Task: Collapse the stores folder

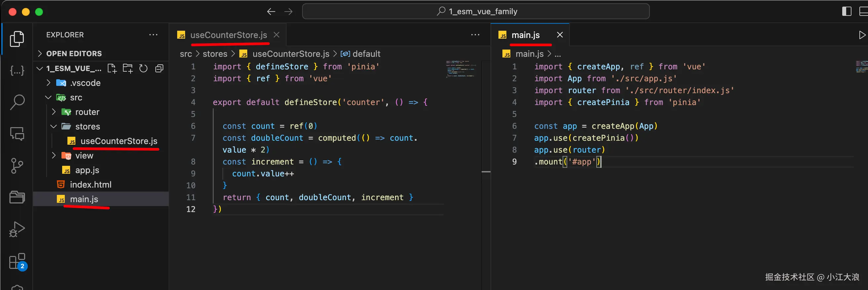Action: tap(54, 126)
